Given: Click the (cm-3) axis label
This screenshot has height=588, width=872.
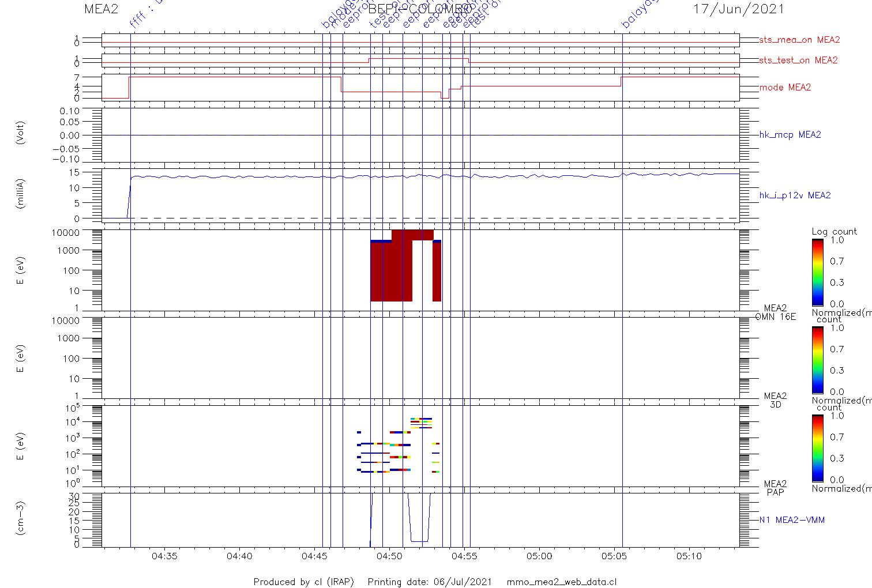Looking at the screenshot, I should (x=21, y=519).
